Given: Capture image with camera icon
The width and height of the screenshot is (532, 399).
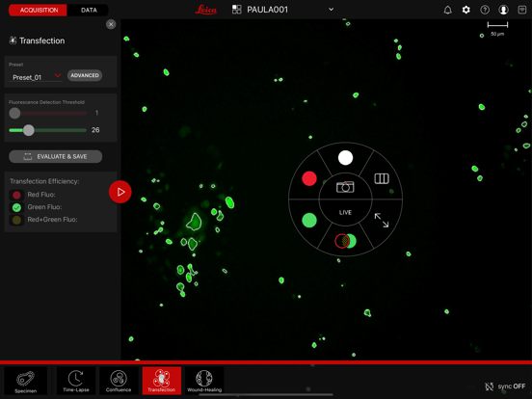Looking at the screenshot, I should [345, 187].
